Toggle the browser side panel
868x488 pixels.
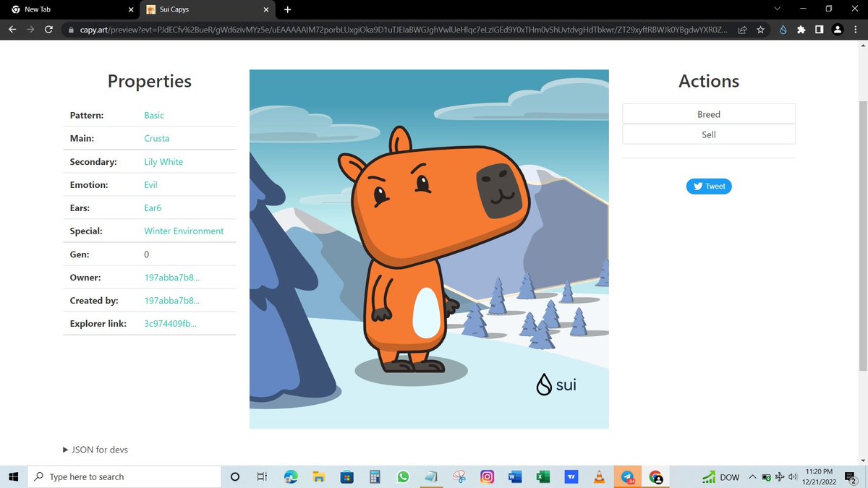tap(819, 30)
